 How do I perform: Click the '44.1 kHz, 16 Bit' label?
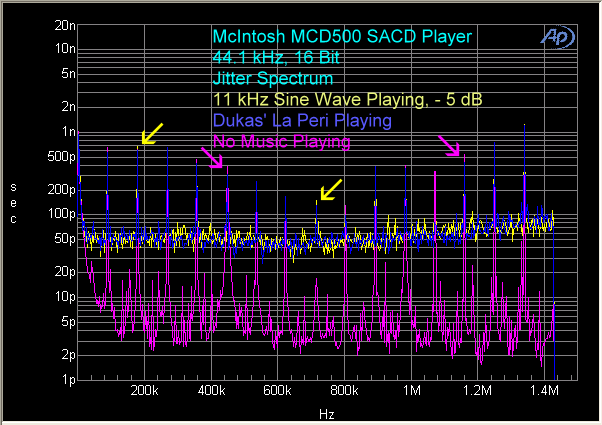(276, 57)
